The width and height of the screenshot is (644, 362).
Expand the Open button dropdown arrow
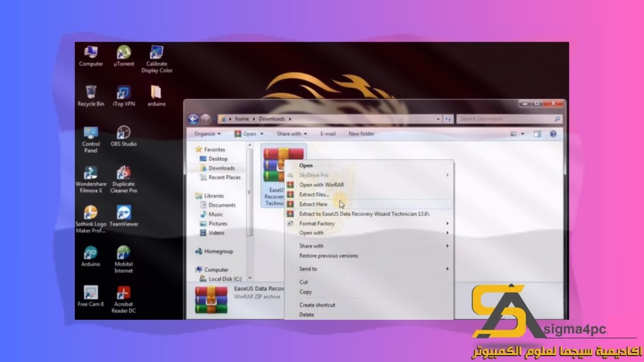(262, 134)
